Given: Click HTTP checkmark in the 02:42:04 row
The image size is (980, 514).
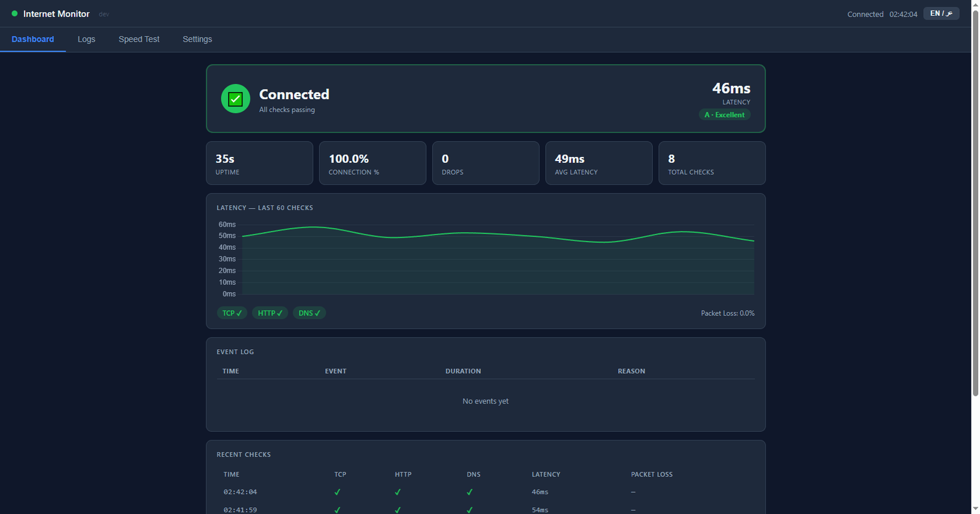Looking at the screenshot, I should point(398,492).
